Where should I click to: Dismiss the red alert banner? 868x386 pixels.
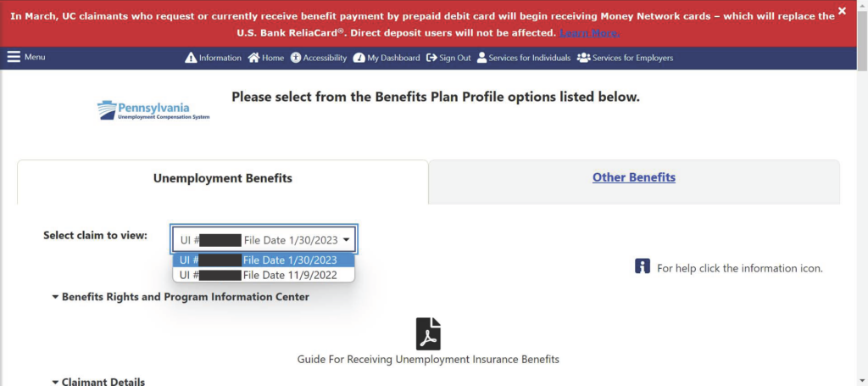(842, 11)
